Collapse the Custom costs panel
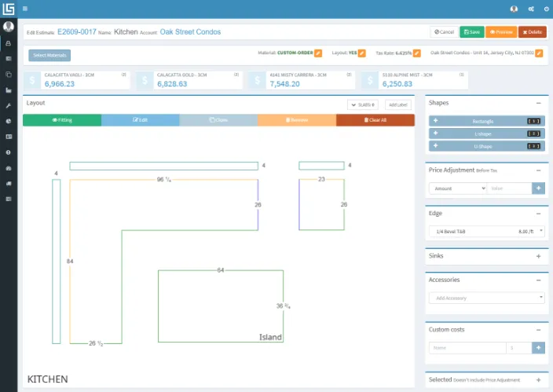This screenshot has height=392, width=553. (539, 330)
